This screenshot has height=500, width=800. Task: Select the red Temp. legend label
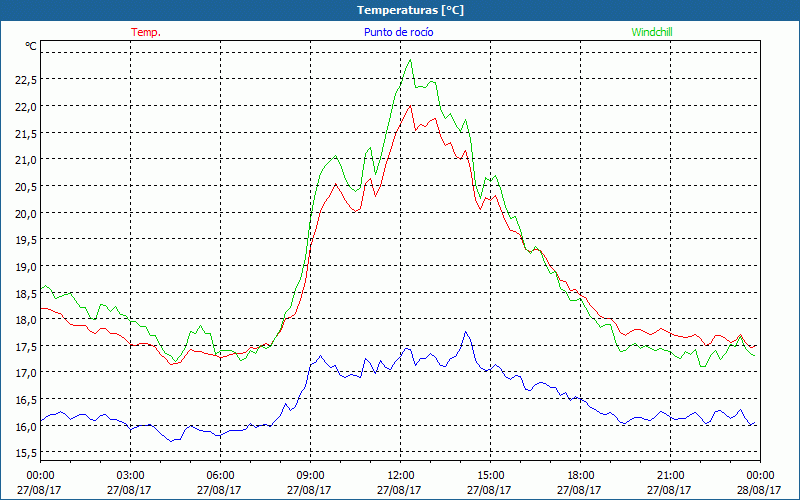pos(146,32)
